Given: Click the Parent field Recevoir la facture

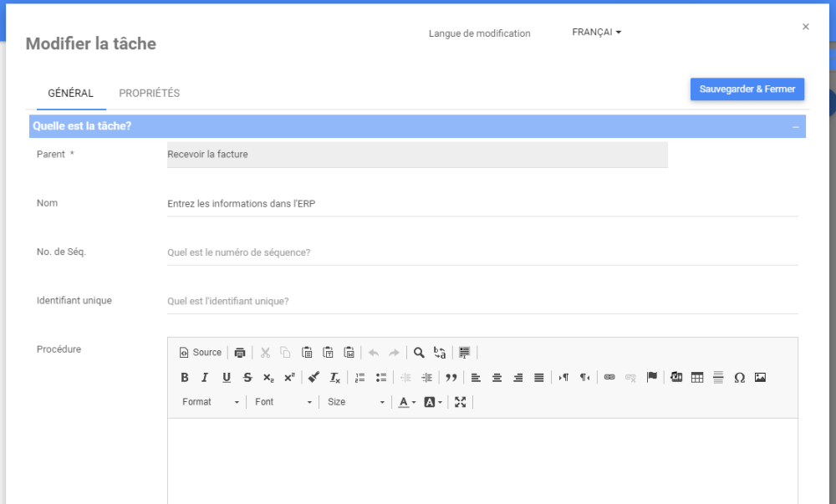Looking at the screenshot, I should click(417, 155).
